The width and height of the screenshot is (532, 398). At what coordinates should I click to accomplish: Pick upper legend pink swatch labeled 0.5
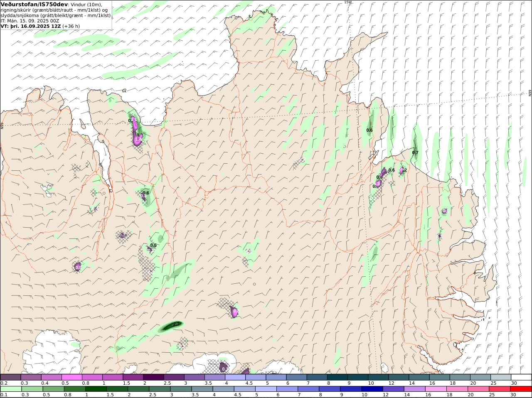(x=71, y=377)
